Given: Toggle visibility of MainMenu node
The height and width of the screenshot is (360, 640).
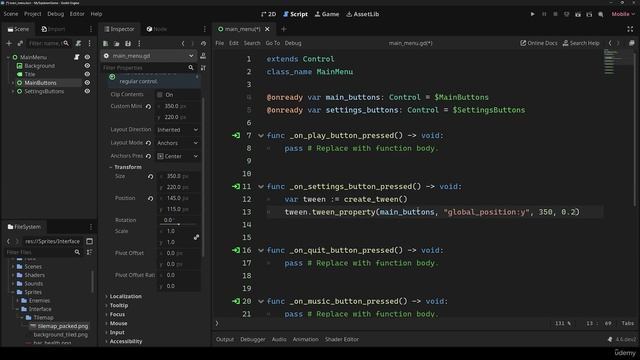Looking at the screenshot, I should pyautogui.click(x=87, y=57).
